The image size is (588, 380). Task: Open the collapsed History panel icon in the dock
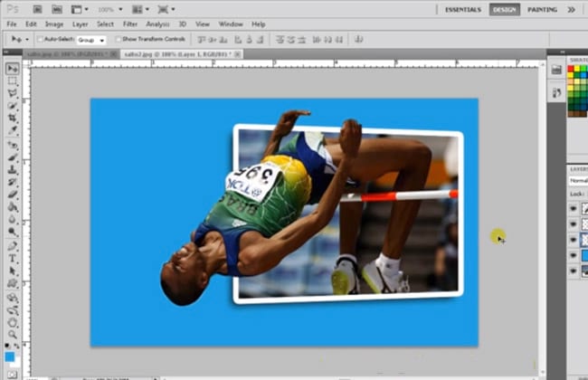tap(556, 92)
